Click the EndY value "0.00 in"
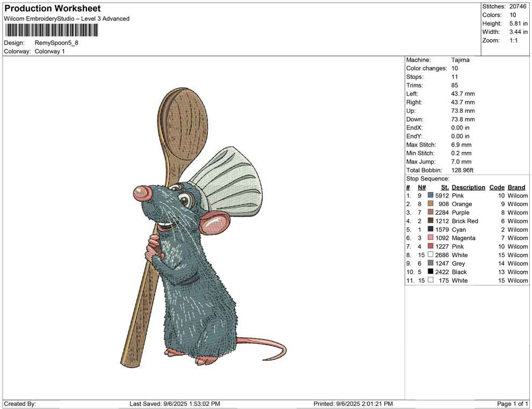The height and width of the screenshot is (409, 532). 461,136
